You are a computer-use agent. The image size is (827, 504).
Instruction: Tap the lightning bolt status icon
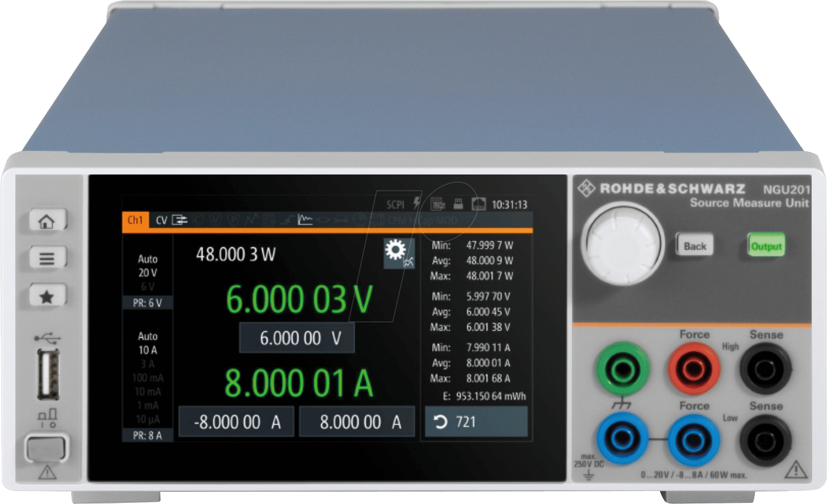(x=417, y=203)
